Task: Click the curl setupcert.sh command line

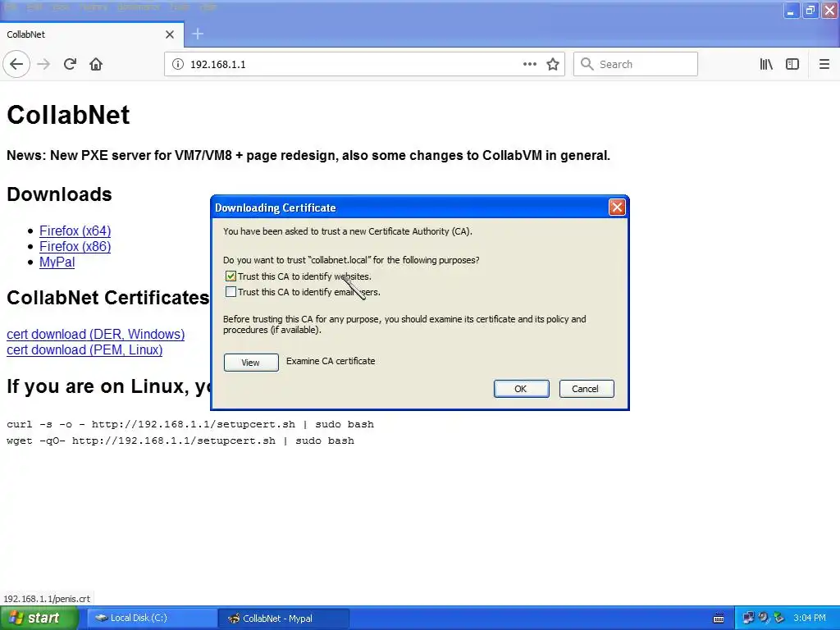Action: (x=190, y=424)
